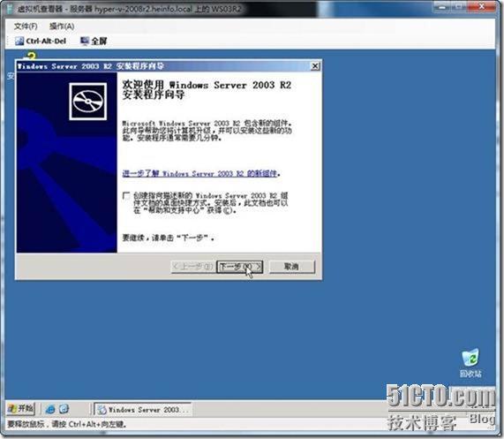This screenshot has height=439, width=504.
Task: Open the Windows Server 2003 R2 new components link
Action: (199, 174)
